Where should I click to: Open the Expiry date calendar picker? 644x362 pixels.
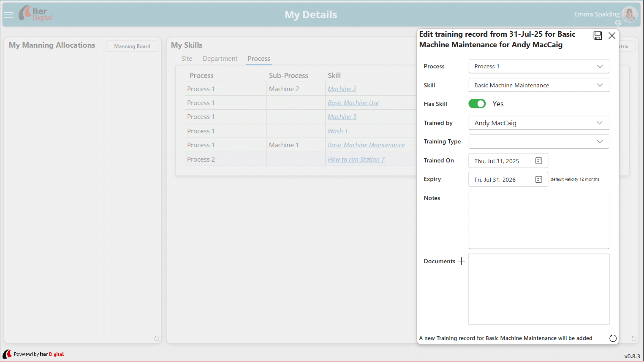[x=538, y=180]
